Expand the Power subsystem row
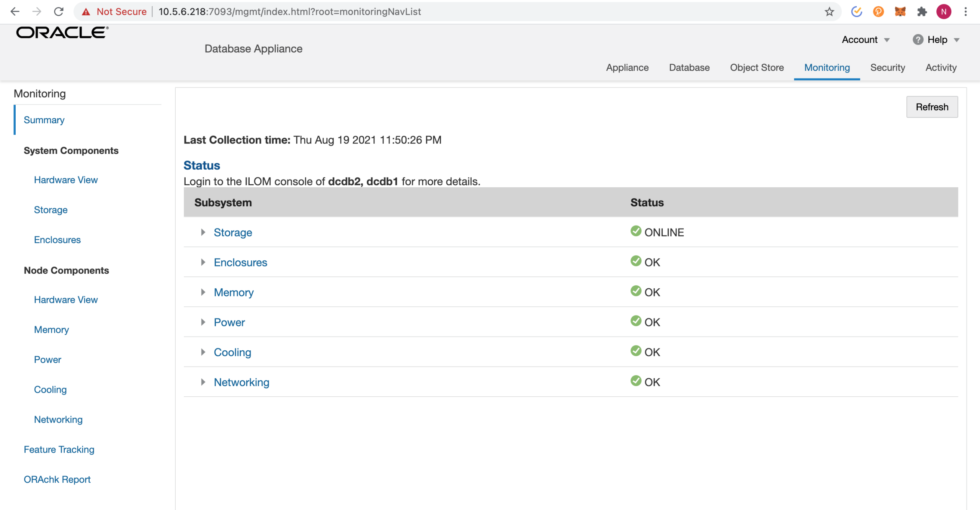Screen dimensions: 980x510 (203, 322)
